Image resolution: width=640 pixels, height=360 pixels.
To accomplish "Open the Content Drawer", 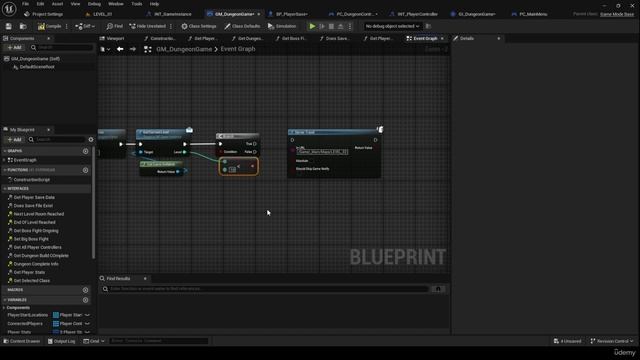I will 22,341.
